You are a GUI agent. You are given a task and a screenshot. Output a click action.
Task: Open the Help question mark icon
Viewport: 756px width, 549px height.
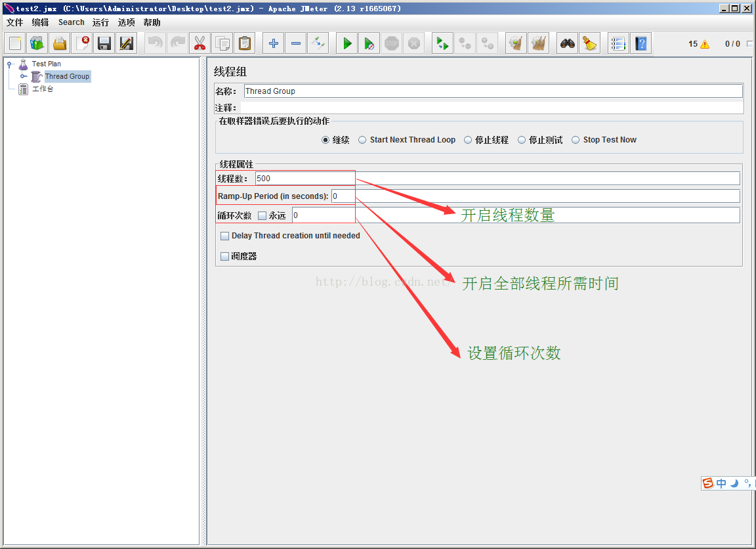[x=640, y=43]
